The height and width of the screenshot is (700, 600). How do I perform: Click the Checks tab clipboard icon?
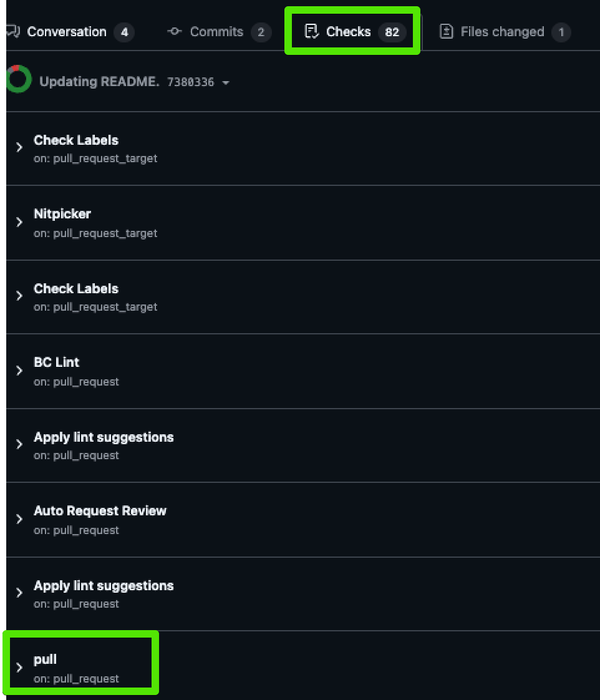(x=311, y=31)
